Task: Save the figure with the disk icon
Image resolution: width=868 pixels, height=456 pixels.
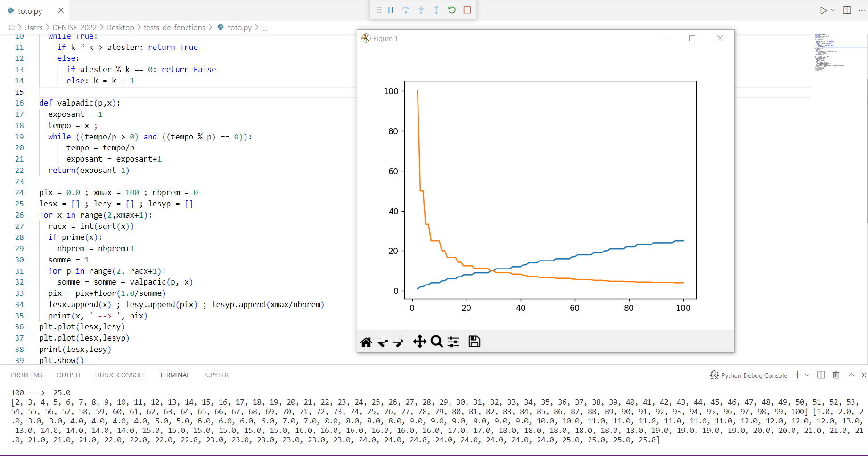Action: pos(475,342)
